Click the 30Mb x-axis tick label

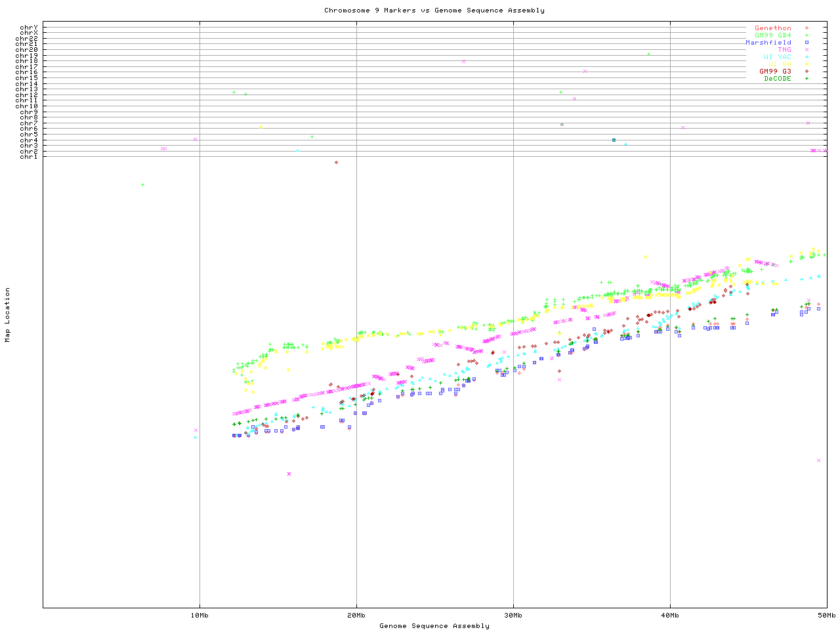point(513,615)
